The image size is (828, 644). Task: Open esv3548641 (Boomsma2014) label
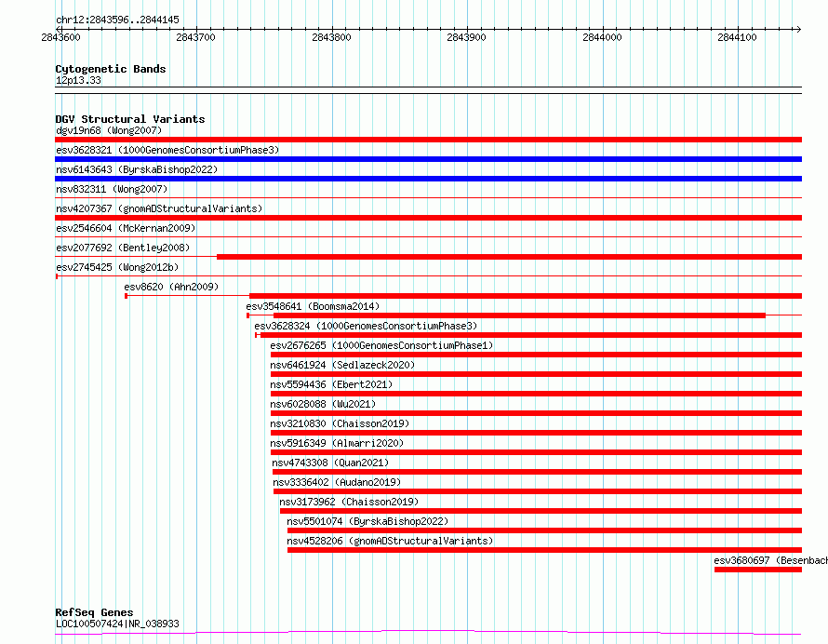click(313, 306)
